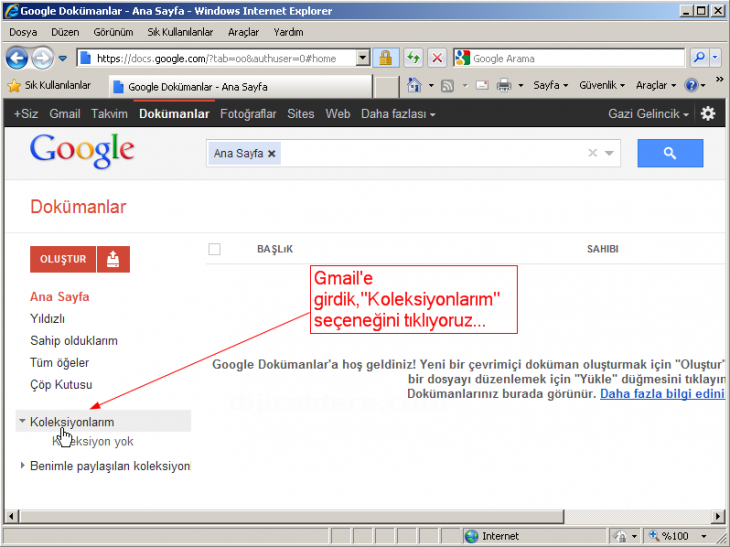The image size is (730, 547).
Task: Click the +Siz link in the Google bar
Action: pos(26,114)
